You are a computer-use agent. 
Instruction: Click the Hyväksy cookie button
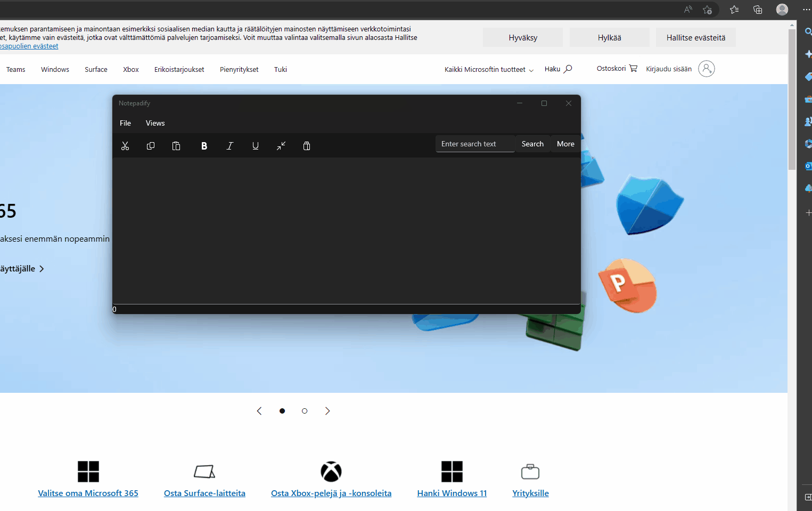coord(523,38)
